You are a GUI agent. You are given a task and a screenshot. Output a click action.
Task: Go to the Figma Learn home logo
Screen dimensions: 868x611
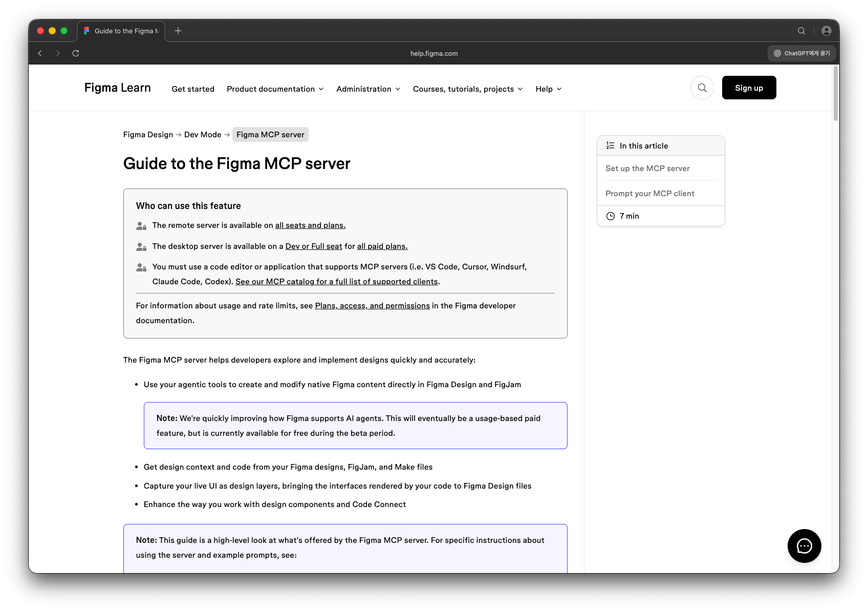coord(118,88)
